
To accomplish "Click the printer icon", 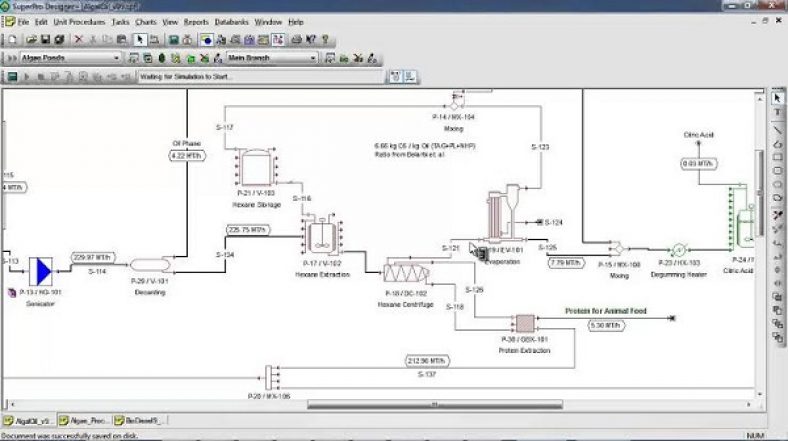I will point(297,39).
